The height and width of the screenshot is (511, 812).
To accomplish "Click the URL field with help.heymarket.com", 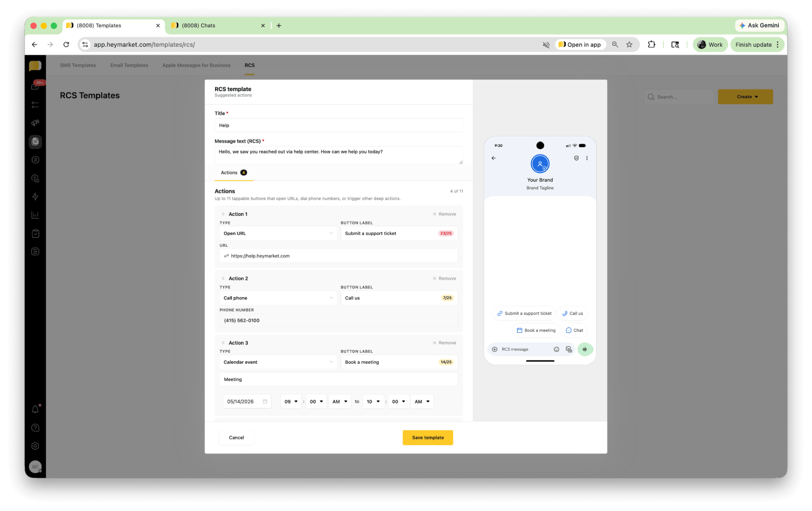I will (339, 256).
